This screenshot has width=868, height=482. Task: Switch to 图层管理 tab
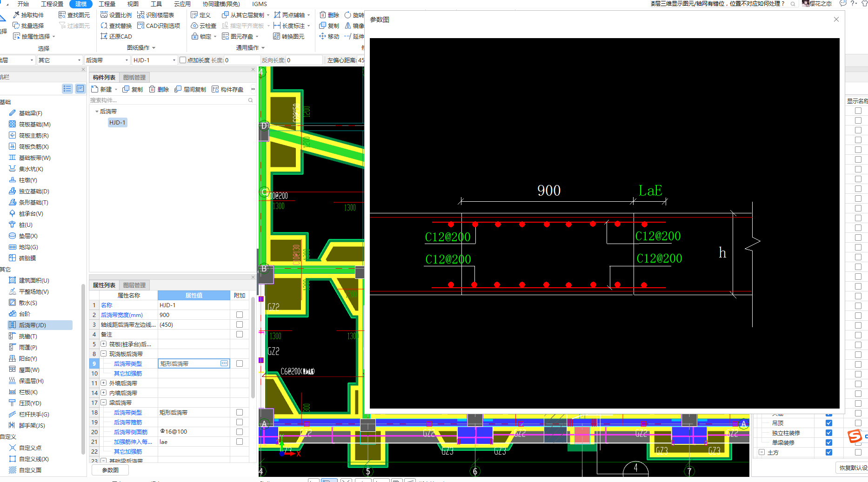point(134,285)
